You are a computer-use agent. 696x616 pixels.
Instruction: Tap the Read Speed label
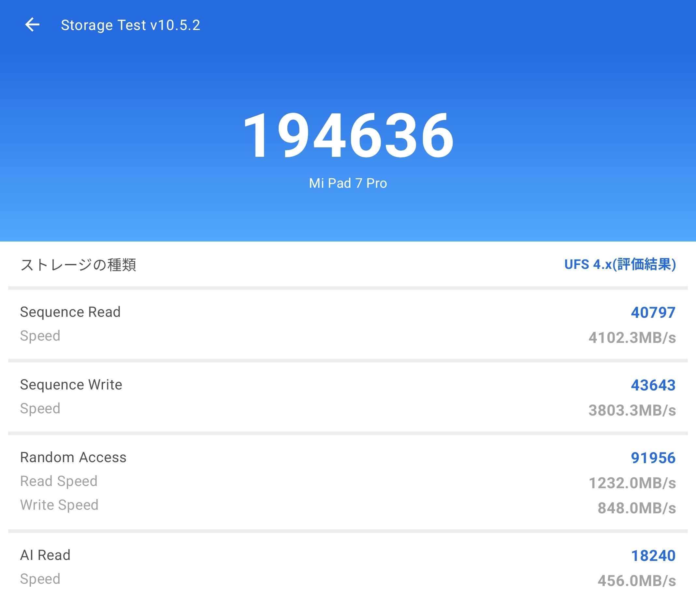tap(59, 481)
